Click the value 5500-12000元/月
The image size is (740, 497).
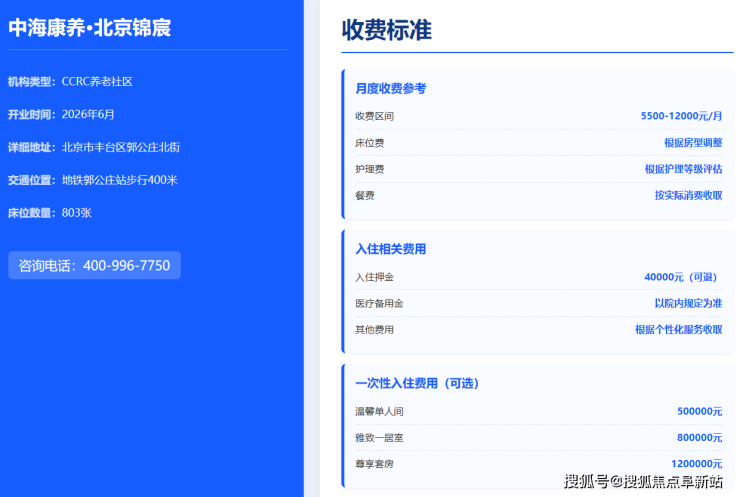point(681,116)
